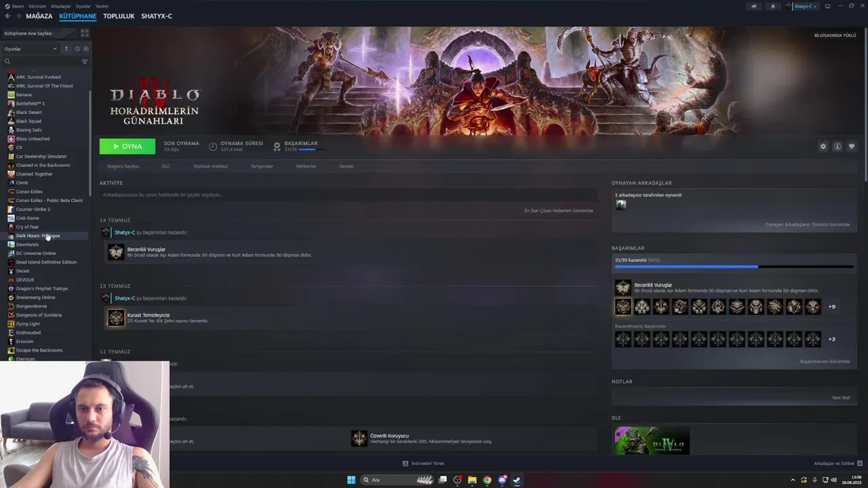Viewport: 868px width, 488px height.
Task: Open the DLC link tab
Action: 166,166
